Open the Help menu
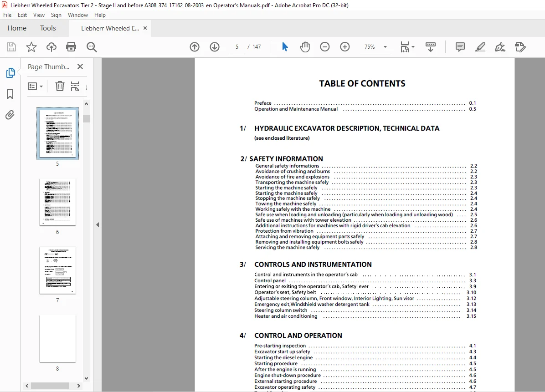The image size is (545, 392). tap(100, 15)
